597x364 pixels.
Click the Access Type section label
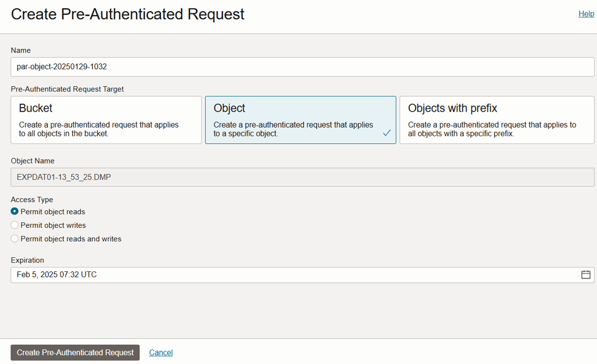[32, 200]
